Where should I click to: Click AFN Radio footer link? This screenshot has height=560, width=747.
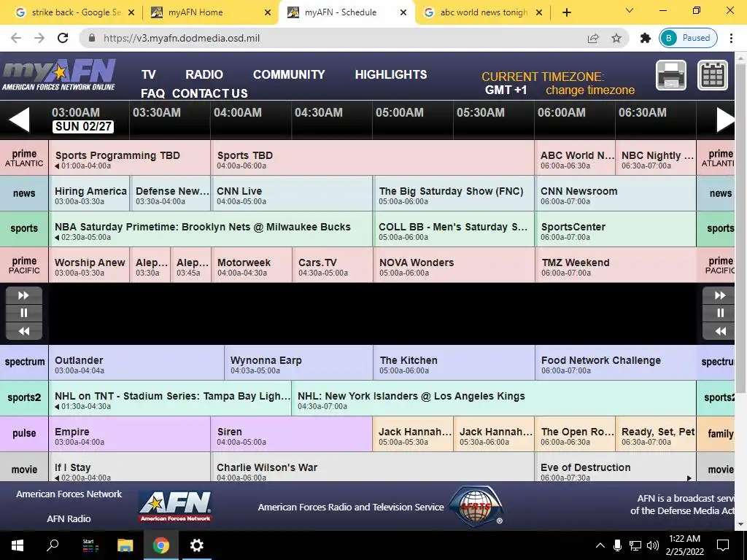coord(69,518)
